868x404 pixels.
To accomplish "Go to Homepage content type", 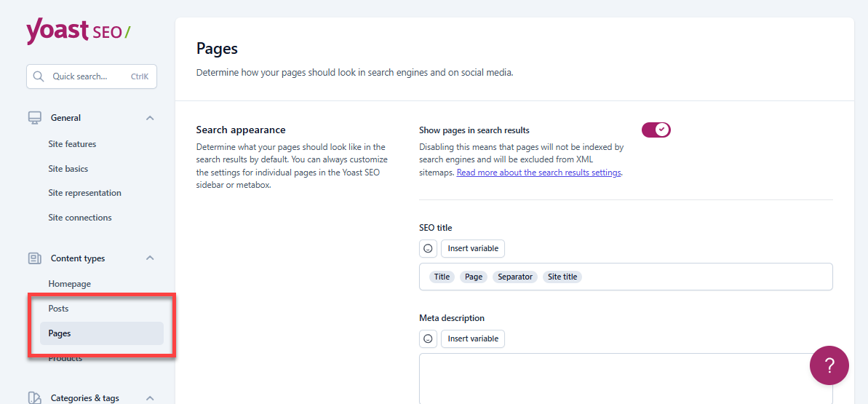I will (70, 284).
